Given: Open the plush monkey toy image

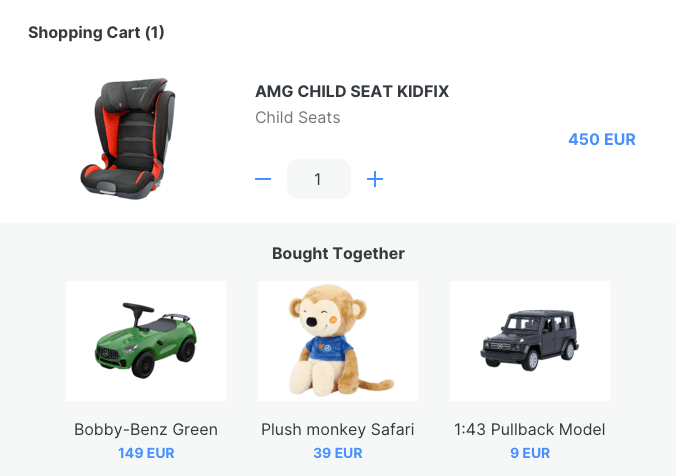Looking at the screenshot, I should 338,341.
